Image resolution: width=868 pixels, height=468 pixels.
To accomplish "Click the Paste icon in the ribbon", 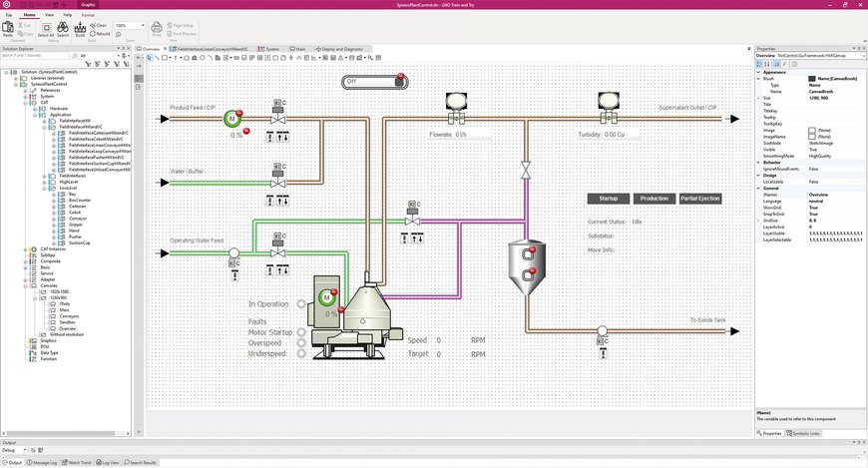I will tap(8, 27).
